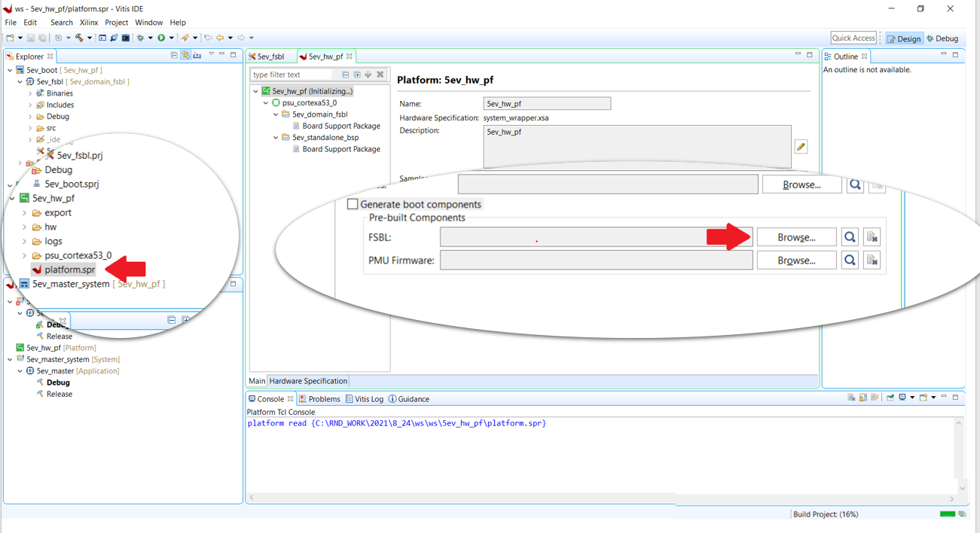Collapse the psu_cortexa53_0 node in platform tree
The height and width of the screenshot is (533, 980).
pos(266,103)
